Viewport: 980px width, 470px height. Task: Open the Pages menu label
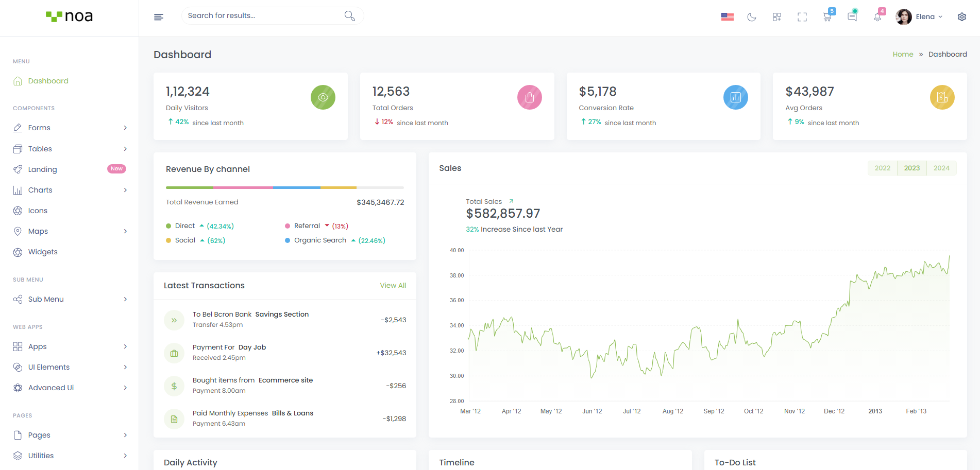tap(39, 435)
